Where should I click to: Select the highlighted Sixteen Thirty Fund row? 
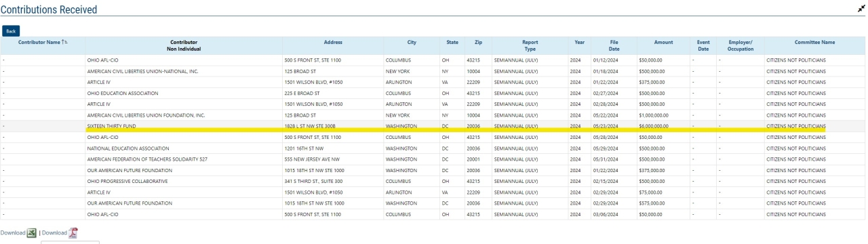(434, 126)
